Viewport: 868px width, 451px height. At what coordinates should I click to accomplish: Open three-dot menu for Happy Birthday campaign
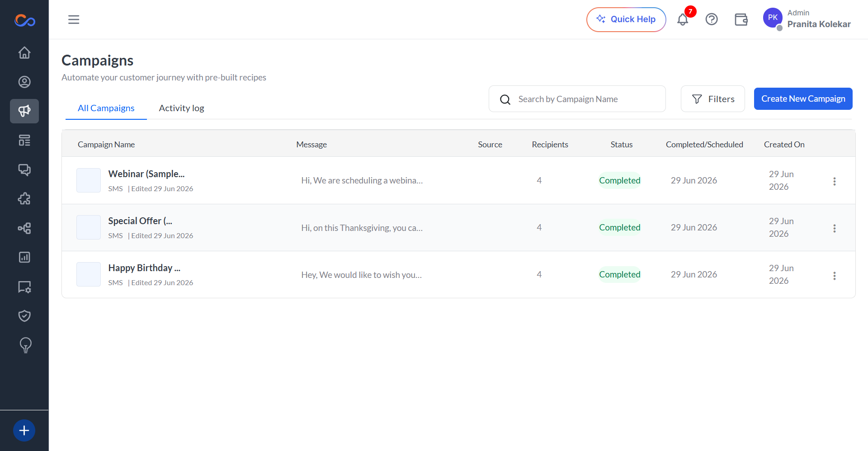point(835,276)
